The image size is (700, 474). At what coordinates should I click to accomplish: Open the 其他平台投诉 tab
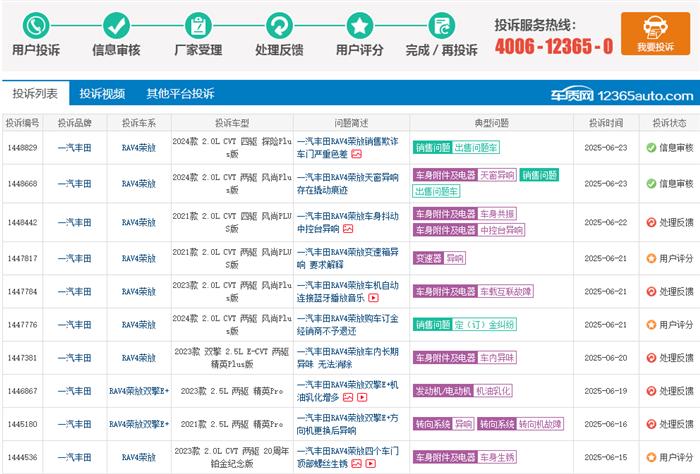(x=180, y=93)
